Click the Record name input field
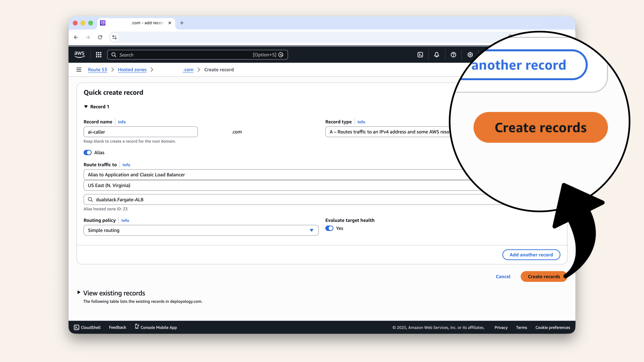The width and height of the screenshot is (644, 362). [x=141, y=132]
